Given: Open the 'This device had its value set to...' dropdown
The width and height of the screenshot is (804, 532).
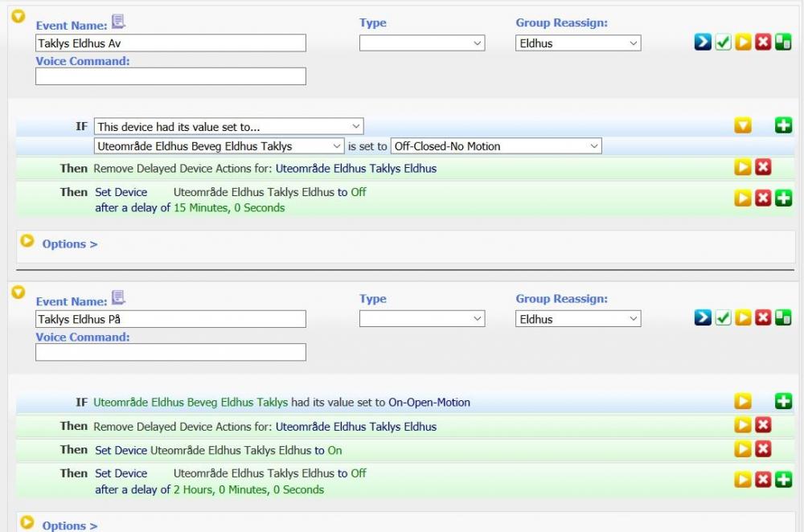Looking at the screenshot, I should coord(228,126).
